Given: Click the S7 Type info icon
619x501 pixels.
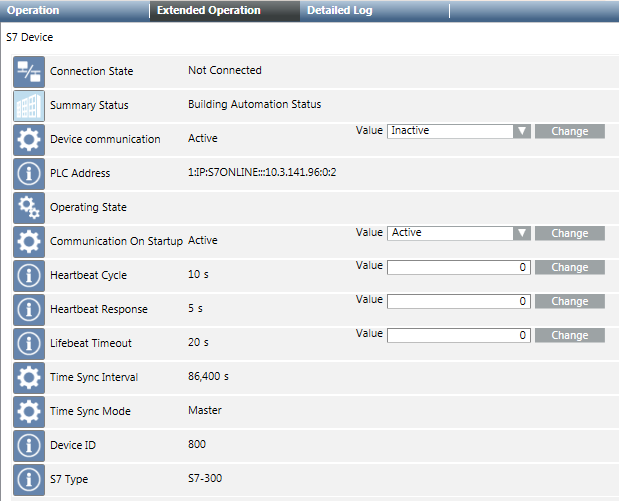Looking at the screenshot, I should (x=29, y=479).
